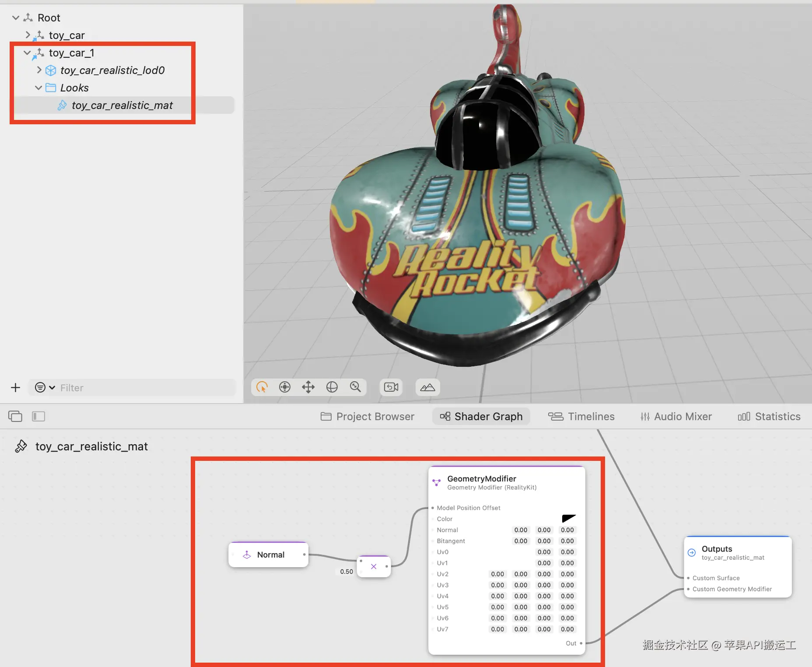Click the Normal node output port
This screenshot has height=667, width=812.
click(304, 555)
